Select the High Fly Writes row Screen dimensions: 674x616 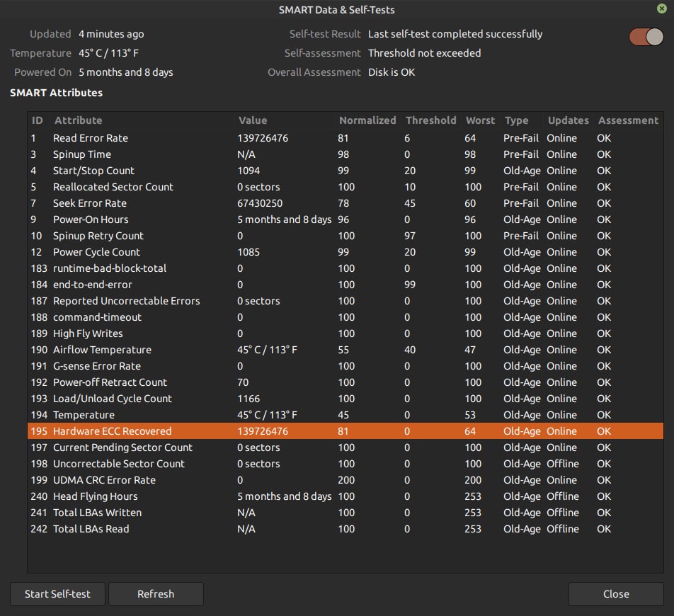click(345, 333)
